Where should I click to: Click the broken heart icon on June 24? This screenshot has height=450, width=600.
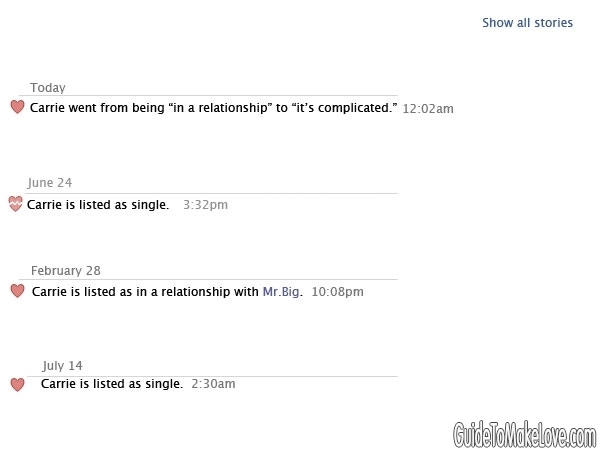[16, 204]
